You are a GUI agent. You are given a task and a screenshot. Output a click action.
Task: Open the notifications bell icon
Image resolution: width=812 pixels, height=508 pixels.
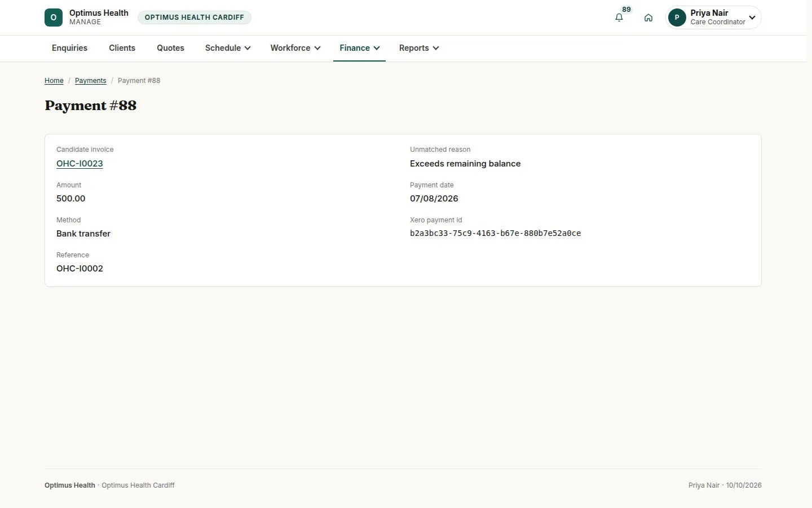(619, 17)
